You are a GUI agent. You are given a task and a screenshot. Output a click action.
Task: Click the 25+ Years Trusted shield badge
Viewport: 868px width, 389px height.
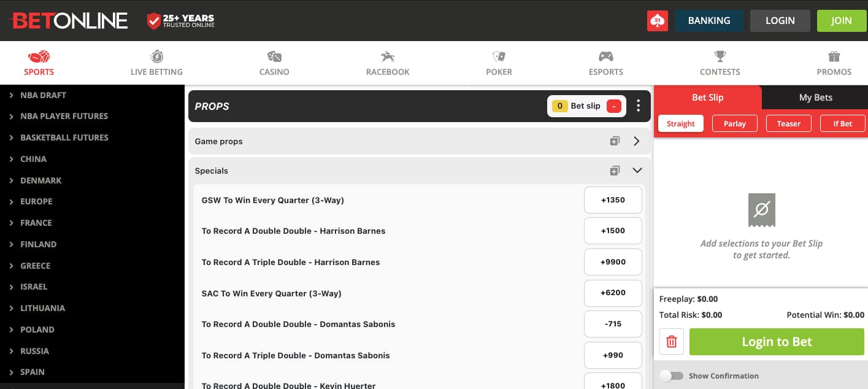[180, 21]
